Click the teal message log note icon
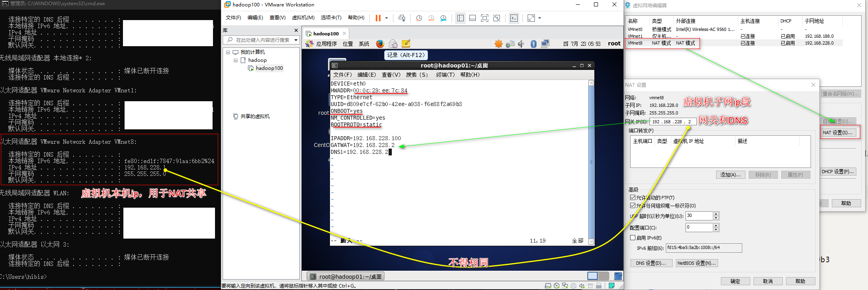The width and height of the screenshot is (868, 290). pyautogui.click(x=611, y=286)
